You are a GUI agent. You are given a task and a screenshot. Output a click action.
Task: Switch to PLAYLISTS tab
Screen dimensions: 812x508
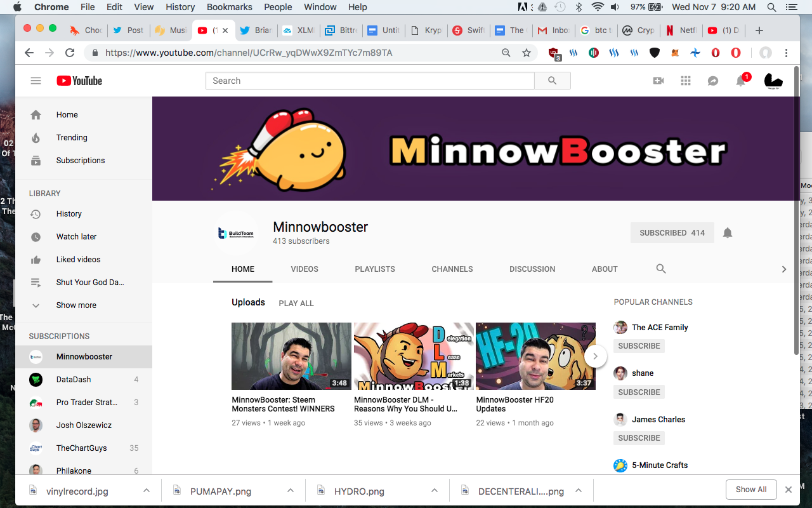(375, 269)
